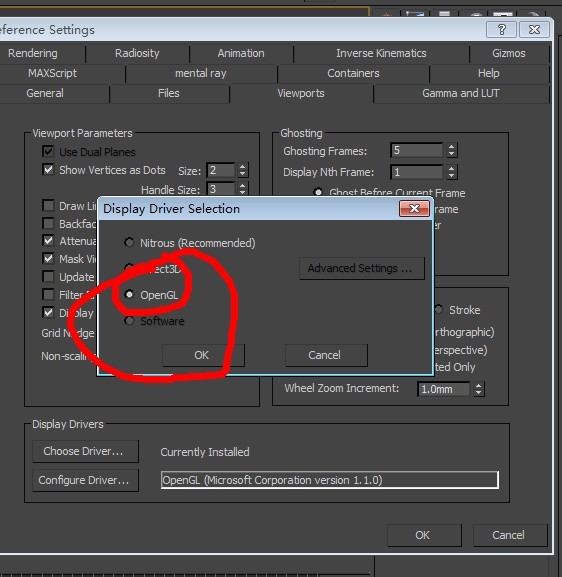This screenshot has height=577, width=562.
Task: Click the Wheel Zoom Increment field
Action: tap(444, 389)
